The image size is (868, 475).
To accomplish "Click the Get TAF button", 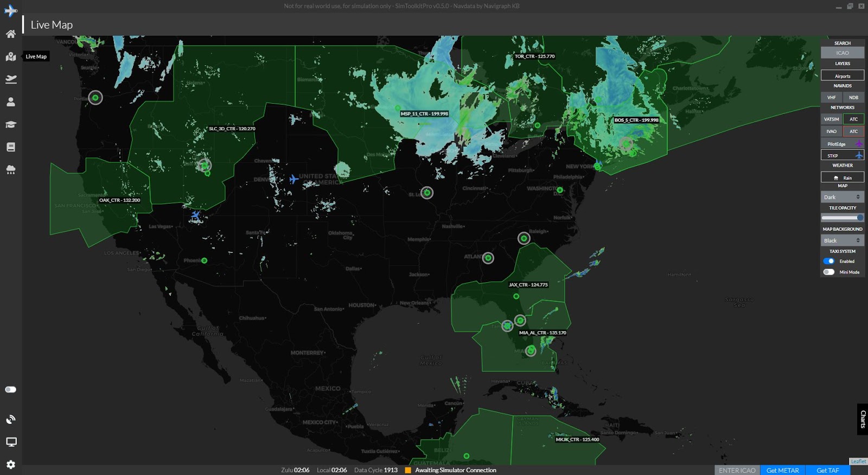I will tap(828, 470).
